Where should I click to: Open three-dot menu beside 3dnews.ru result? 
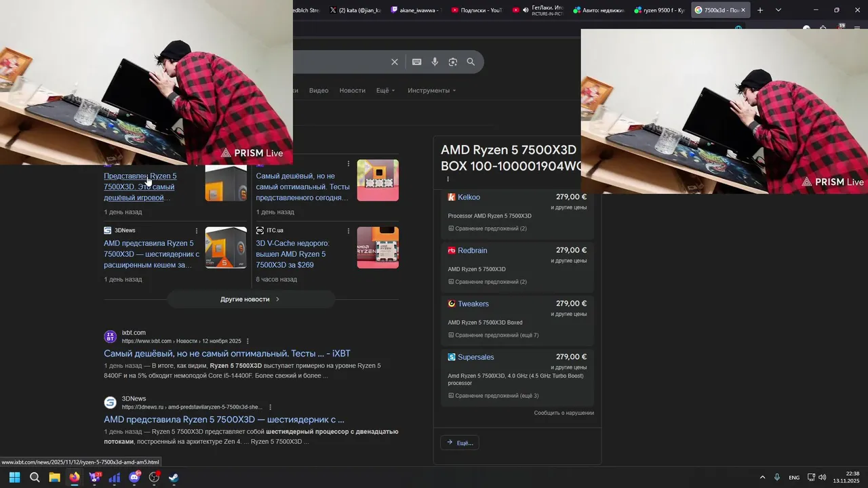[270, 407]
